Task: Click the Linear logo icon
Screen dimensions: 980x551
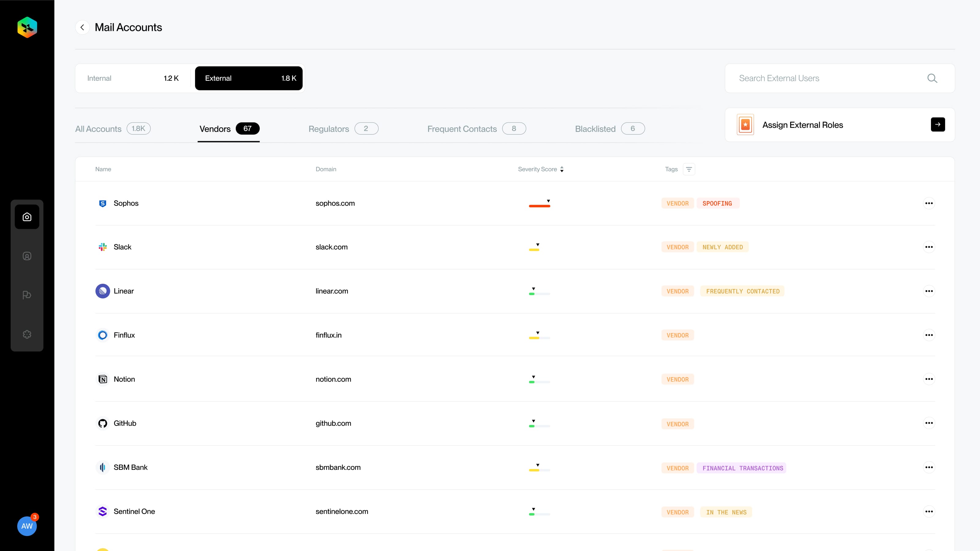Action: coord(103,291)
